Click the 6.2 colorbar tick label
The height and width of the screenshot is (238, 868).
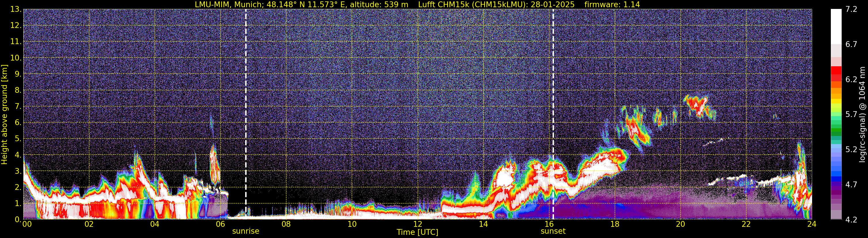coord(851,80)
